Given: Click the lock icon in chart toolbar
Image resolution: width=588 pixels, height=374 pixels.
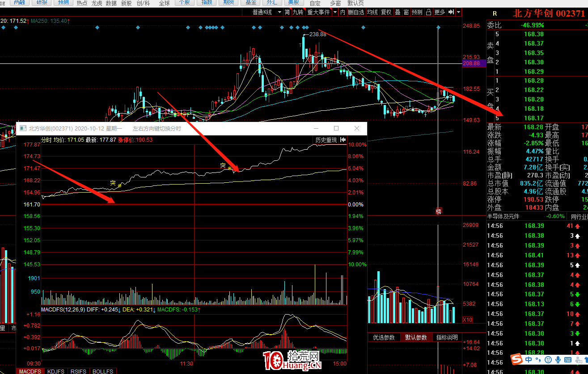Looking at the screenshot, I should tap(429, 12).
